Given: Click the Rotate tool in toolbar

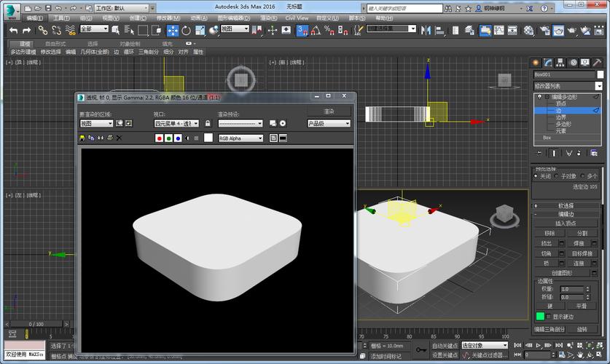Looking at the screenshot, I should (187, 30).
